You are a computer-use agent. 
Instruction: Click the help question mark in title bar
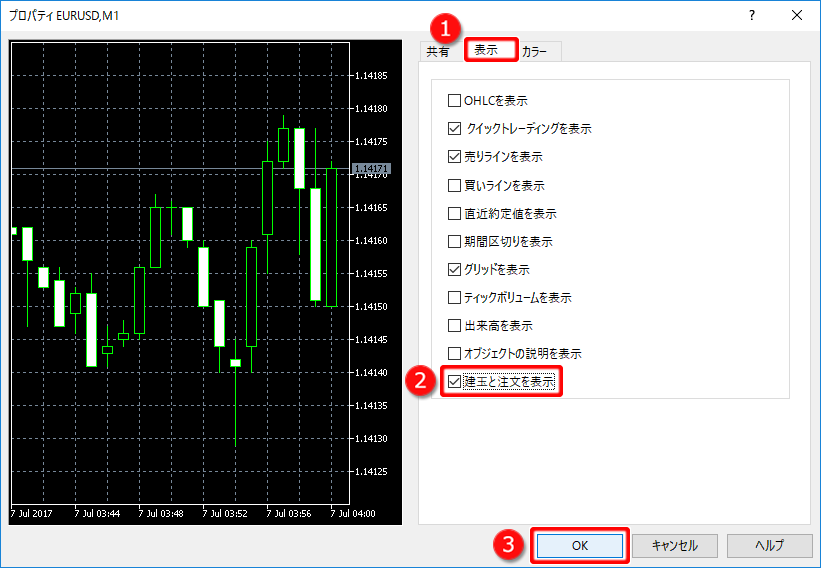click(751, 16)
